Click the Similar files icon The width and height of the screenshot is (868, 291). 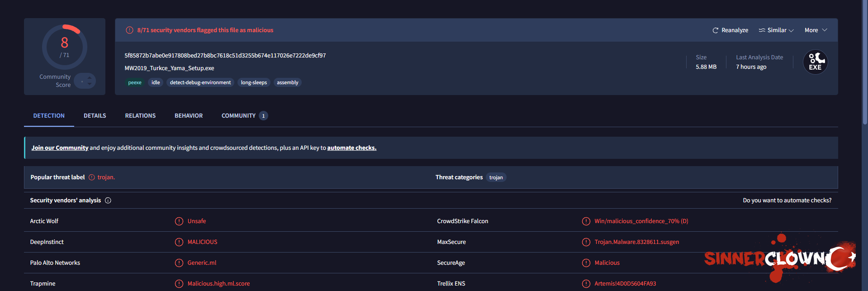coord(762,30)
